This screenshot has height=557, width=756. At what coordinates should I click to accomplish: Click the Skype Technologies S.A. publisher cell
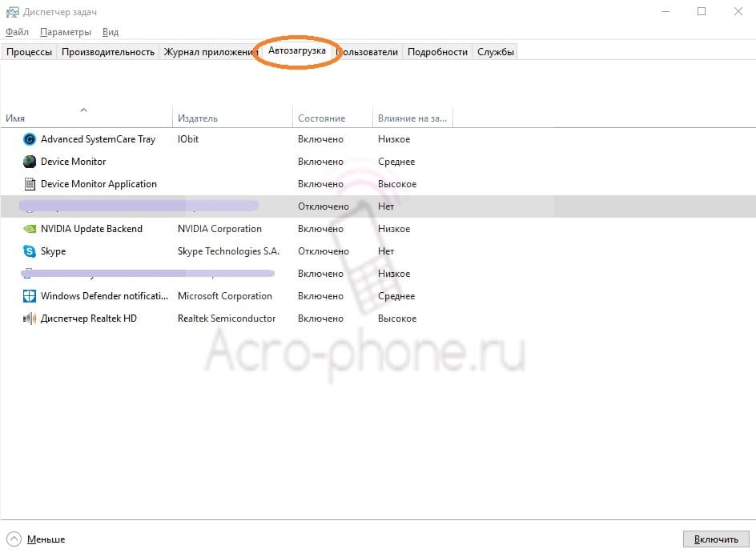pos(228,251)
